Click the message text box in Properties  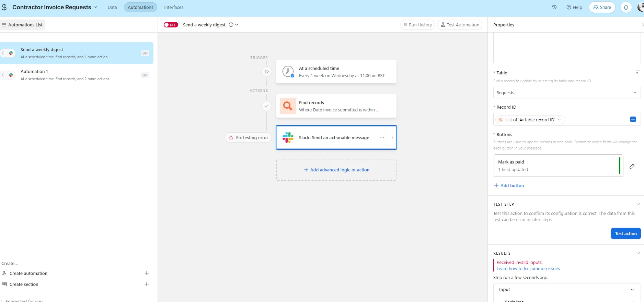(567, 48)
